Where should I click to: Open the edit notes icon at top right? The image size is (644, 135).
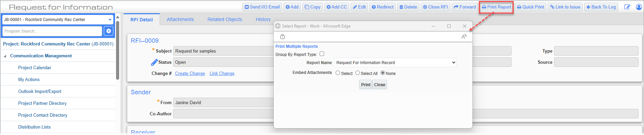(x=627, y=7)
